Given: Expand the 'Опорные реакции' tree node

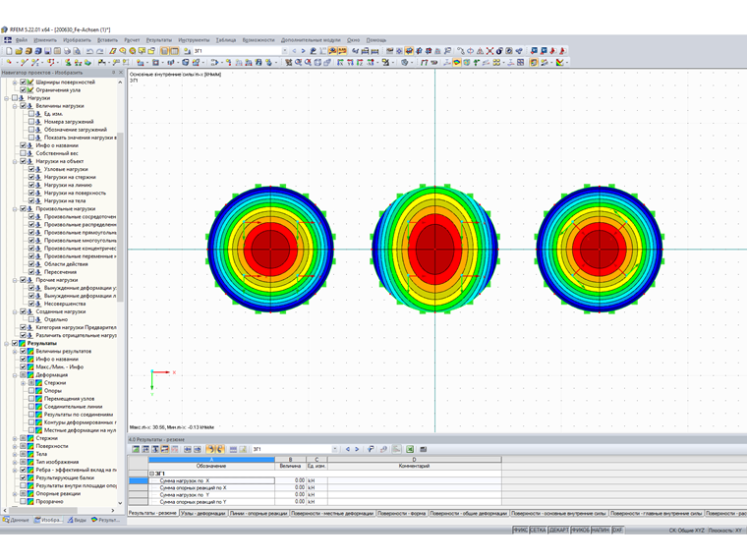Looking at the screenshot, I should 15,494.
